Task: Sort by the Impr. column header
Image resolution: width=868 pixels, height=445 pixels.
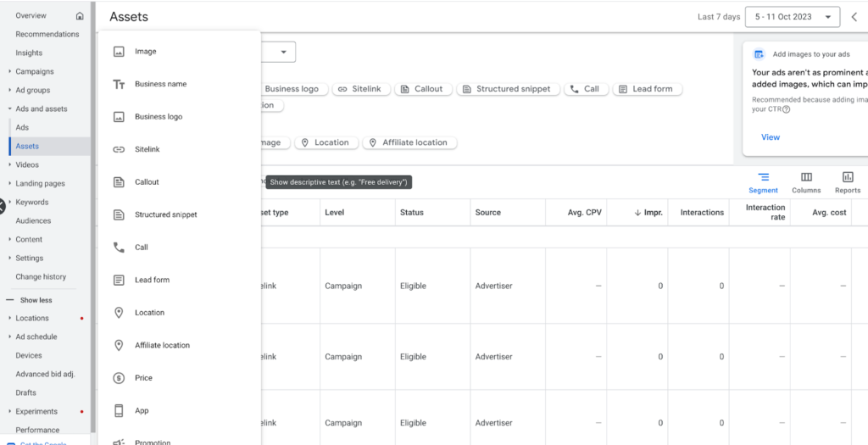Action: 648,213
